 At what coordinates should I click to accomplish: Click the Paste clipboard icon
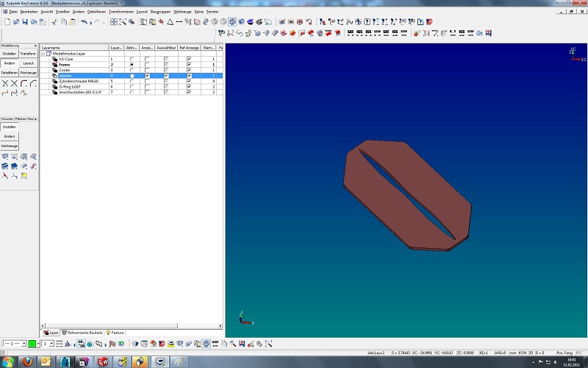(x=72, y=22)
